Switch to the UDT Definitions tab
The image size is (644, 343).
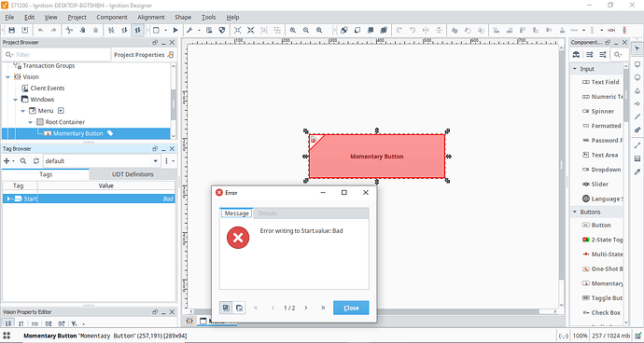point(133,174)
